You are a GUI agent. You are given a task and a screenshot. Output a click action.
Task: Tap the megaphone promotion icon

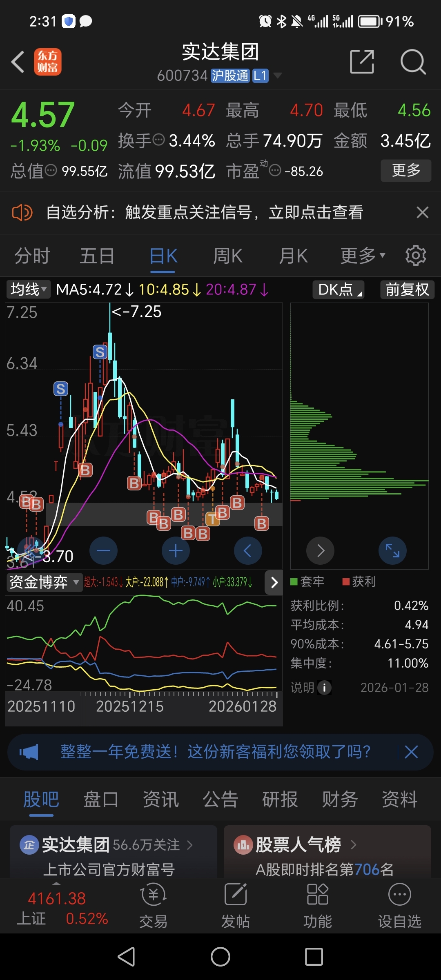pos(29,752)
